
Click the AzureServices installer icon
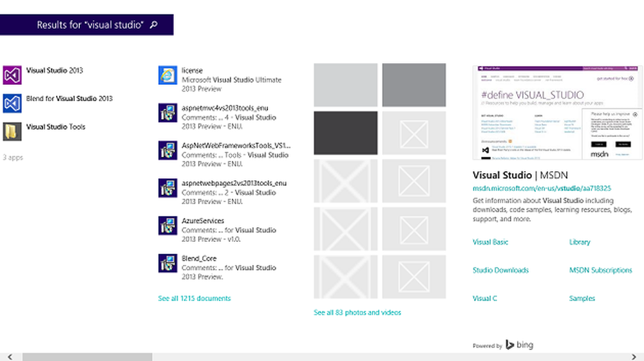tap(167, 226)
